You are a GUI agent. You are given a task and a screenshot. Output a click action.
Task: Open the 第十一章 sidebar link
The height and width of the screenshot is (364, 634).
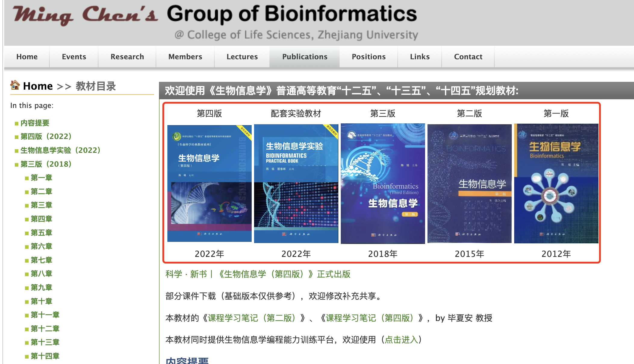click(45, 315)
